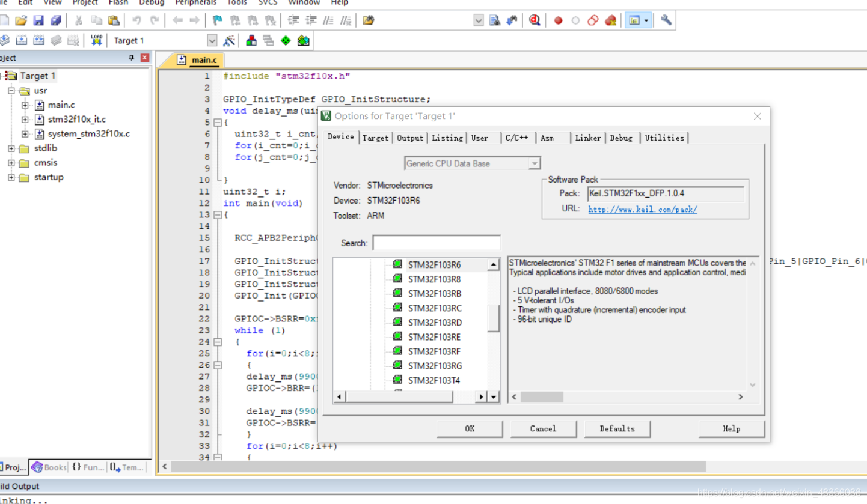Collapse the code fold at line 13

click(218, 214)
